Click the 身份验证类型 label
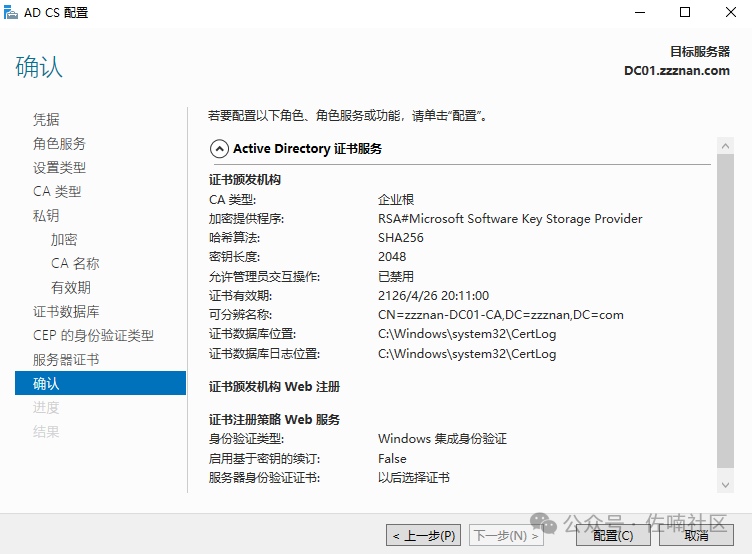Screen dimensions: 752x554 (x=246, y=439)
